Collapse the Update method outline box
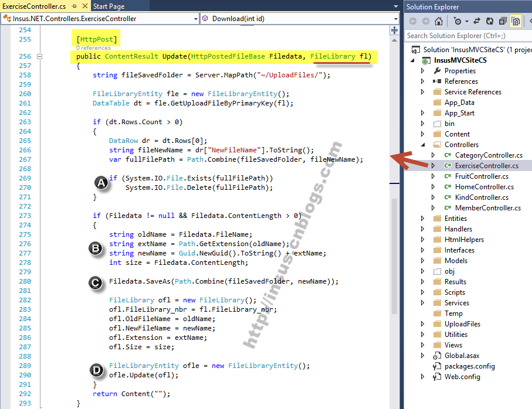532x409 pixels. pos(39,57)
